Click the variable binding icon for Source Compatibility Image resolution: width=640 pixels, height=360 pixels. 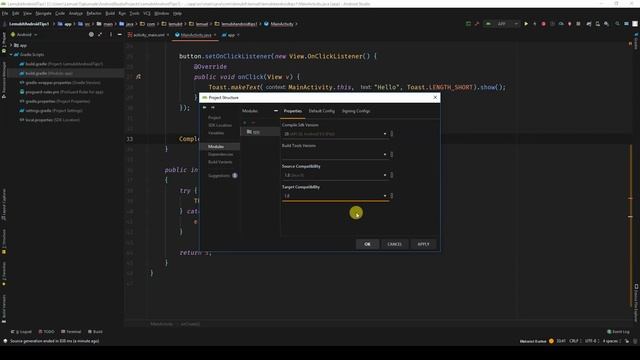(392, 175)
